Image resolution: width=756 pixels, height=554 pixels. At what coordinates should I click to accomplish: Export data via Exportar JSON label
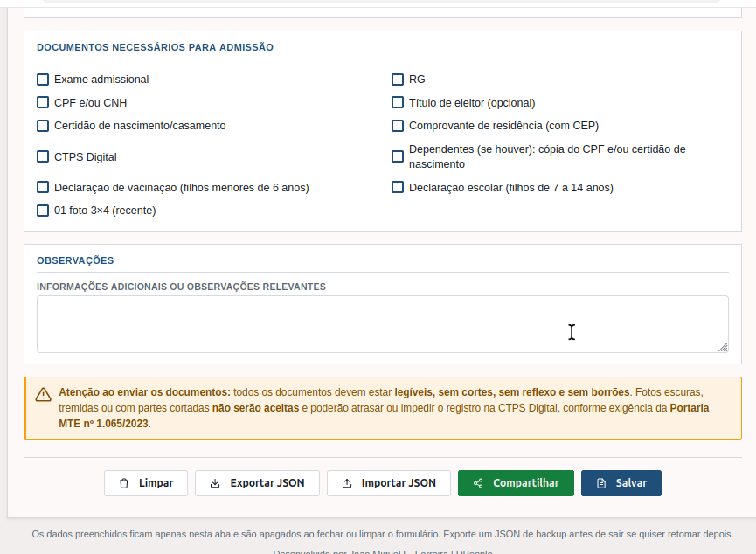[267, 483]
